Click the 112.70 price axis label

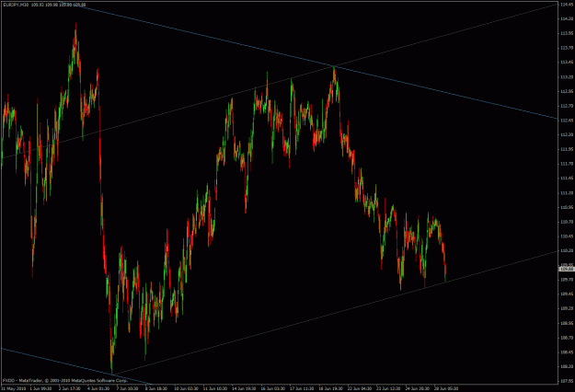tap(567, 106)
